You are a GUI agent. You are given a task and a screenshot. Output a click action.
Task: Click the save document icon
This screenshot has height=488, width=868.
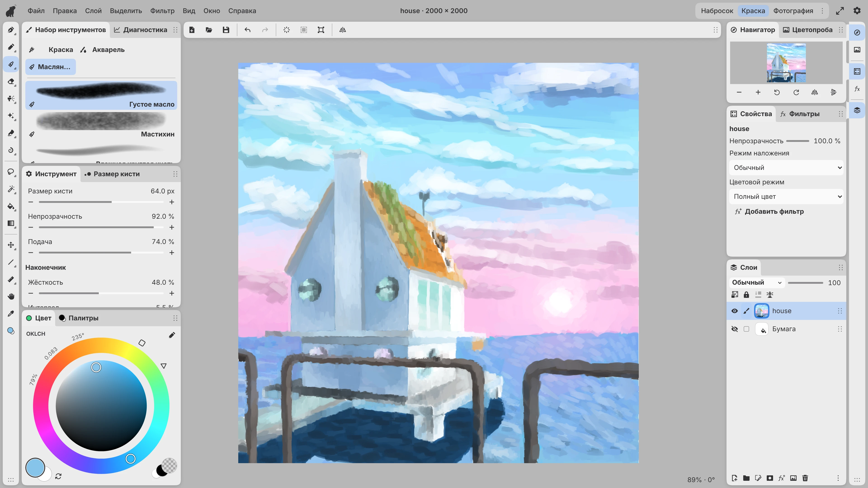point(226,30)
